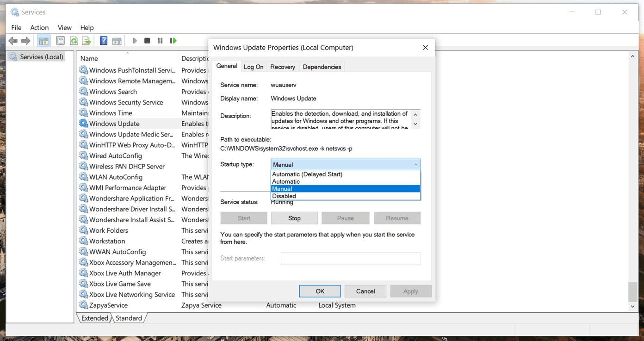Close the Windows Update Properties dialog

tap(425, 48)
